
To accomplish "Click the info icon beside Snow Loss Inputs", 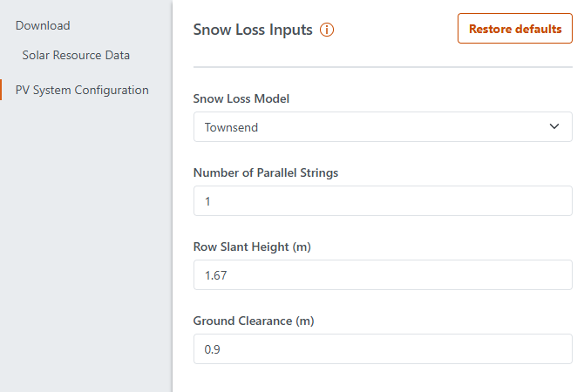I will click(x=327, y=30).
